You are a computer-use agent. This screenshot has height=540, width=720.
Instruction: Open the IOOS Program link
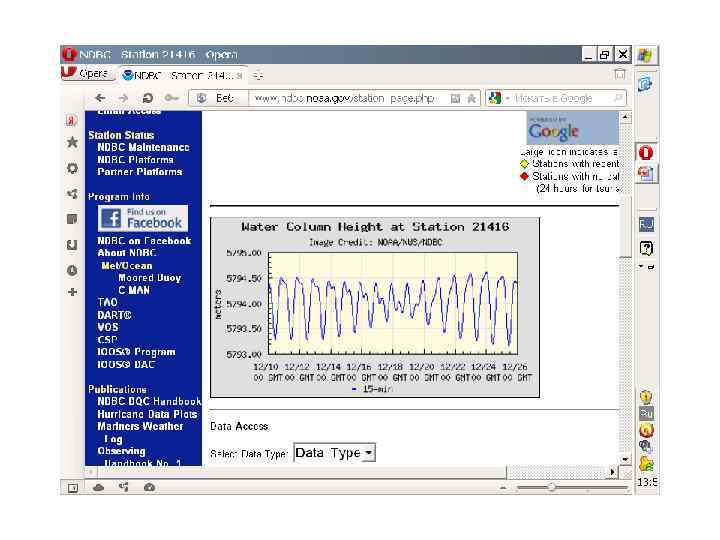[136, 352]
